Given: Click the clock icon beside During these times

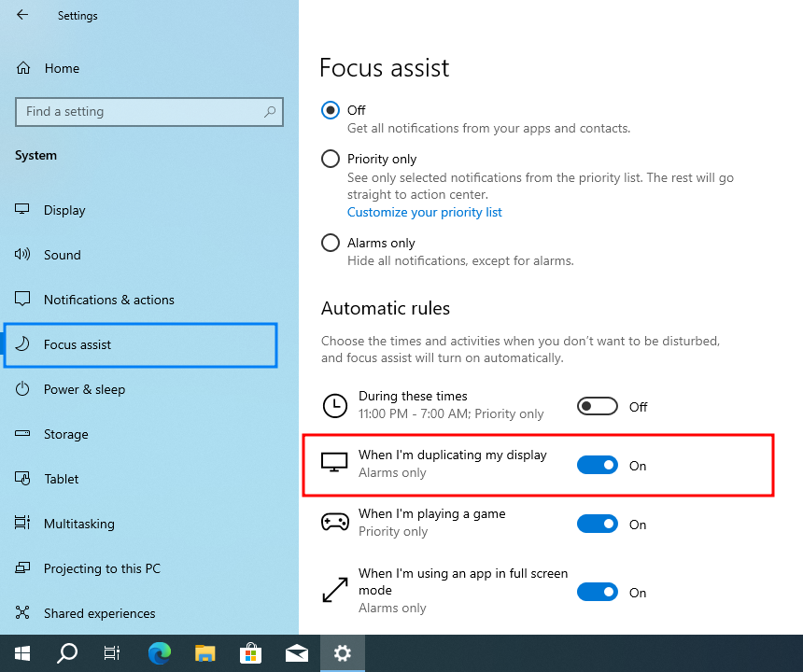Looking at the screenshot, I should click(335, 406).
